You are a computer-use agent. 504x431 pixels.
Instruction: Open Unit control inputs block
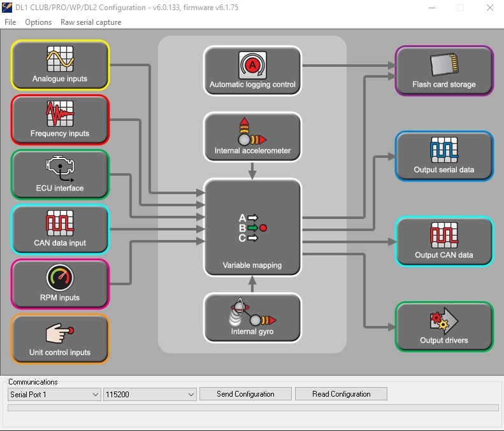click(60, 339)
